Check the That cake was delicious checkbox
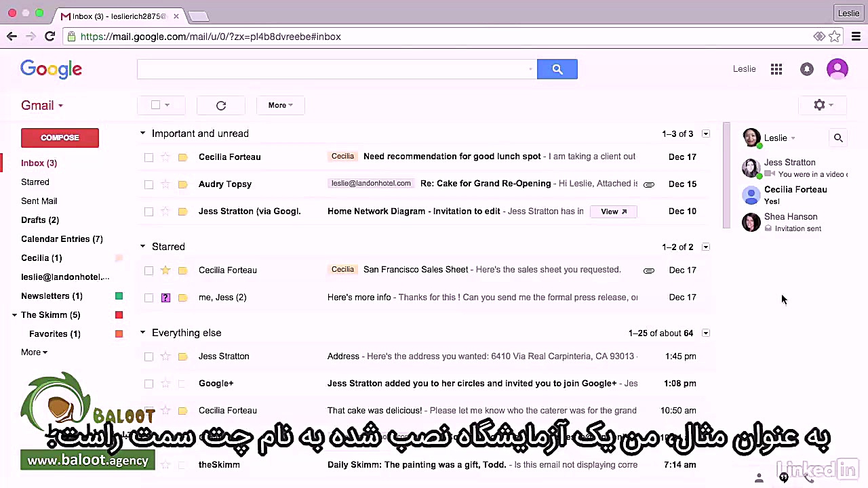868x488 pixels. [149, 411]
